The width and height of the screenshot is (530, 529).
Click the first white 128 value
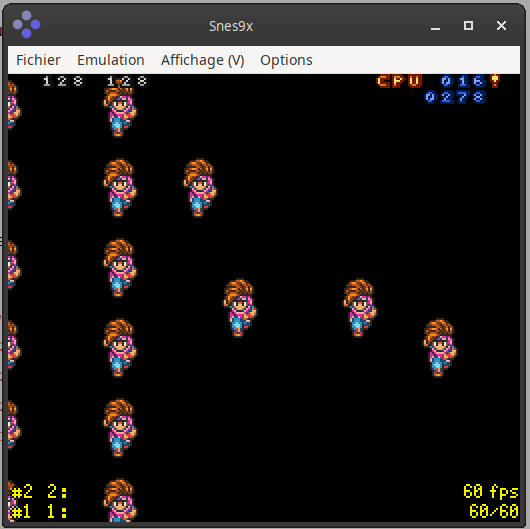[63, 81]
